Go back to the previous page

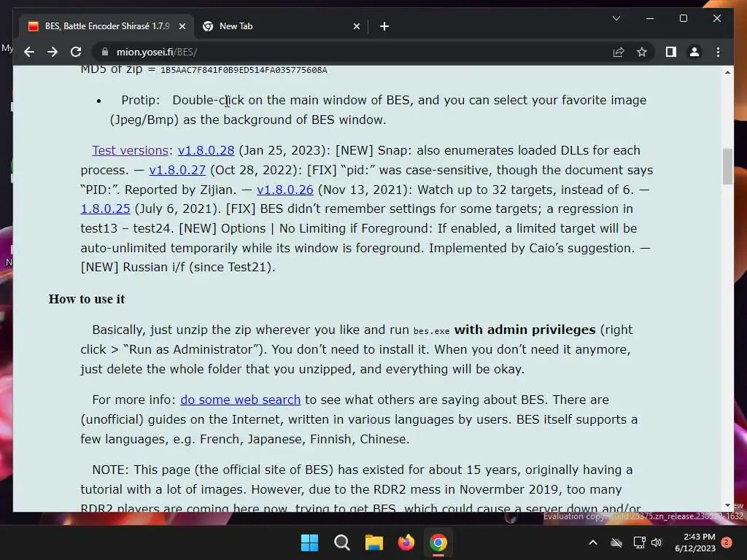[x=29, y=52]
